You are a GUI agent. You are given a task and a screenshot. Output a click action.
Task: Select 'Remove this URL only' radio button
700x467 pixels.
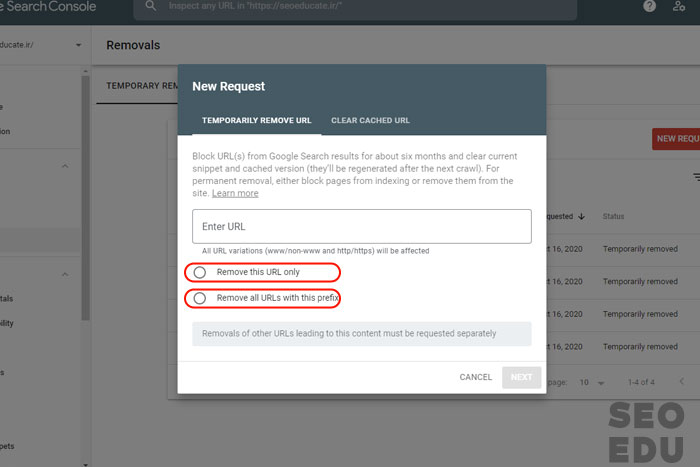pyautogui.click(x=200, y=272)
